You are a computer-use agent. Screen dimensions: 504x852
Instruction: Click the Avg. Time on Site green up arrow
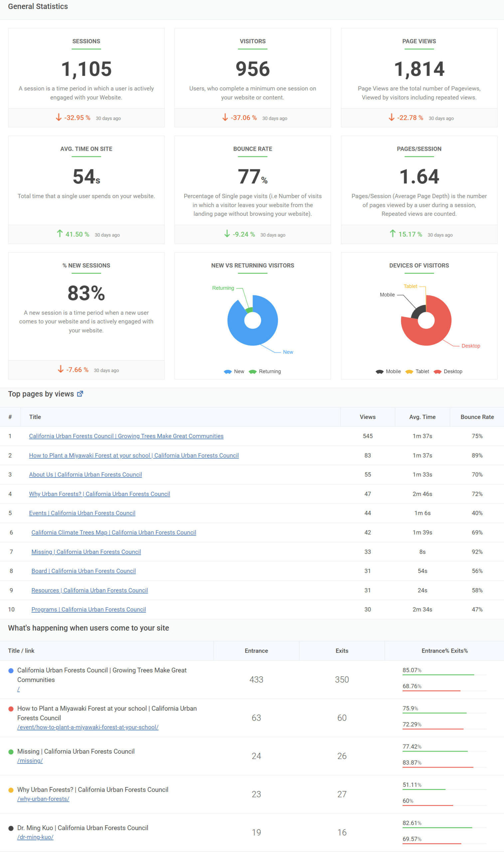coord(60,233)
